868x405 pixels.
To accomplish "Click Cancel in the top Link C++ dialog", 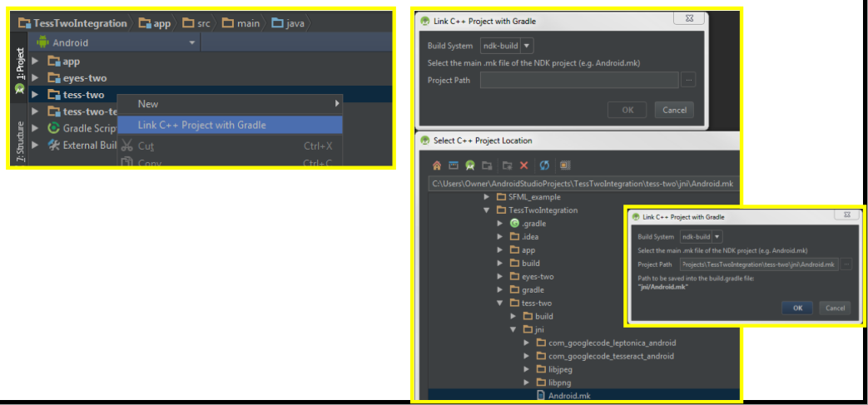I will click(674, 110).
